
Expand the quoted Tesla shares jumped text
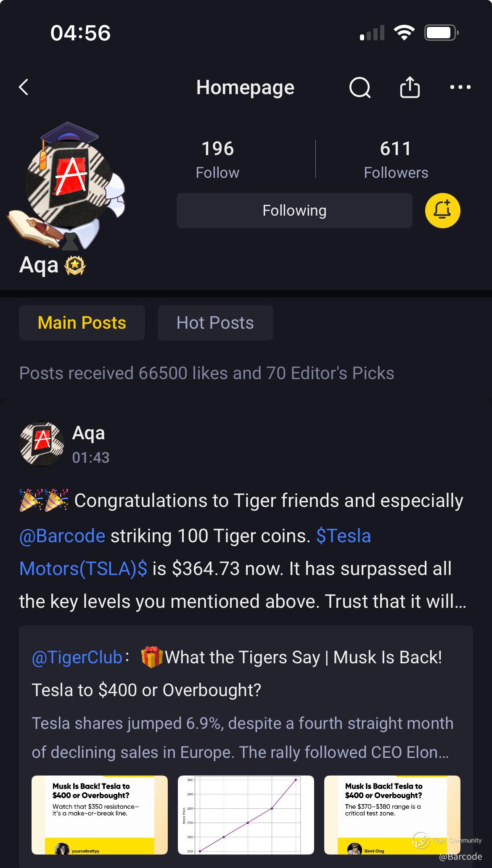tap(242, 738)
